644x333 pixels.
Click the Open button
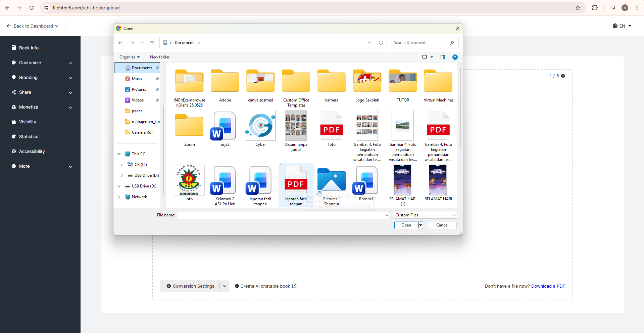(406, 225)
